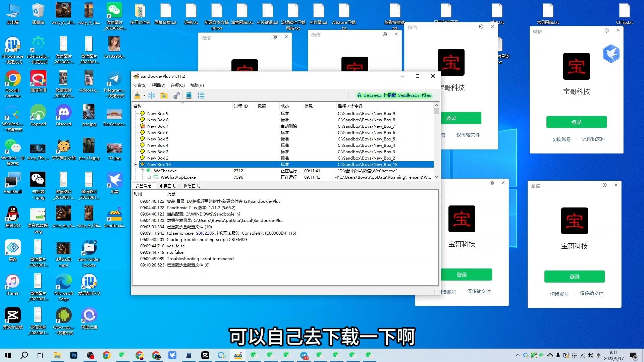Open the Google Chrome desktop icon
Viewport: 644px width, 362px height.
[13, 84]
